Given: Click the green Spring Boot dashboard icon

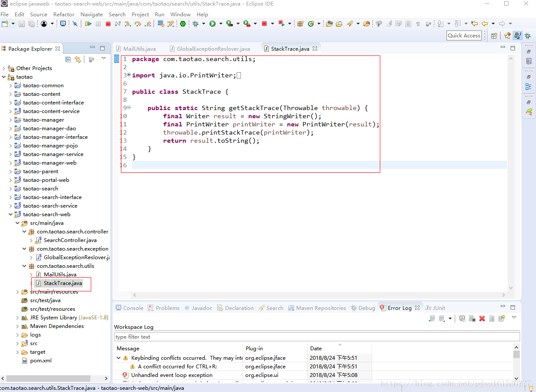Looking at the screenshot, I should (x=183, y=24).
